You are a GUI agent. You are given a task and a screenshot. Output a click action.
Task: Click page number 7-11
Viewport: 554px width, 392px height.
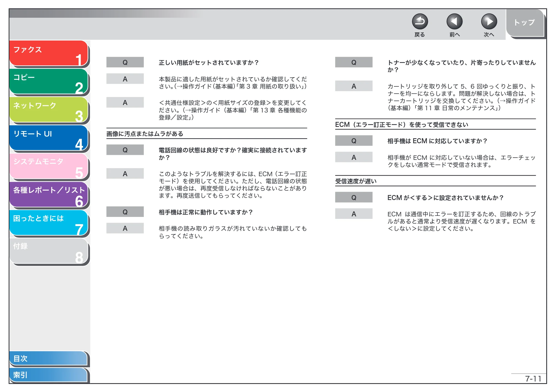[533, 379]
